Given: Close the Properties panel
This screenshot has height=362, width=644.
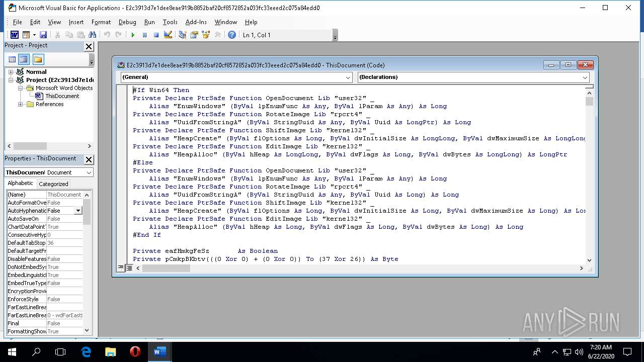Looking at the screenshot, I should point(89,159).
